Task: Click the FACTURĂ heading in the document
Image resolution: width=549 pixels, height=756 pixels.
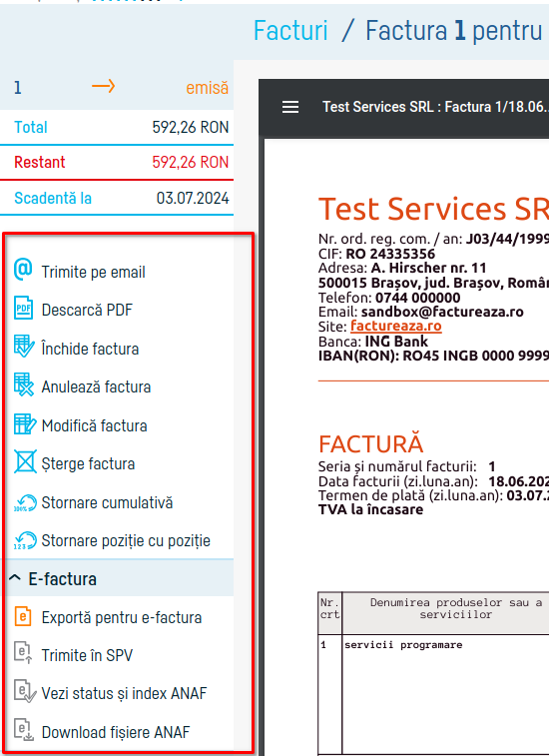Action: (370, 444)
